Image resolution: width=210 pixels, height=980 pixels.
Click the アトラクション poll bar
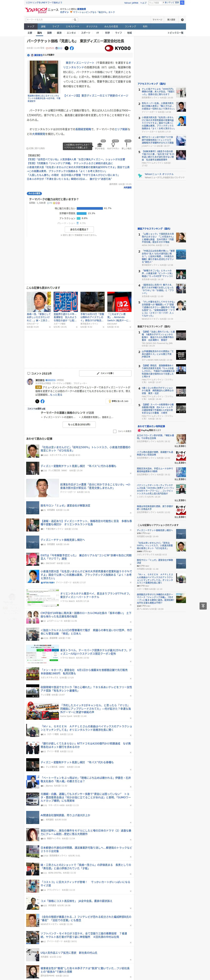pos(79,218)
